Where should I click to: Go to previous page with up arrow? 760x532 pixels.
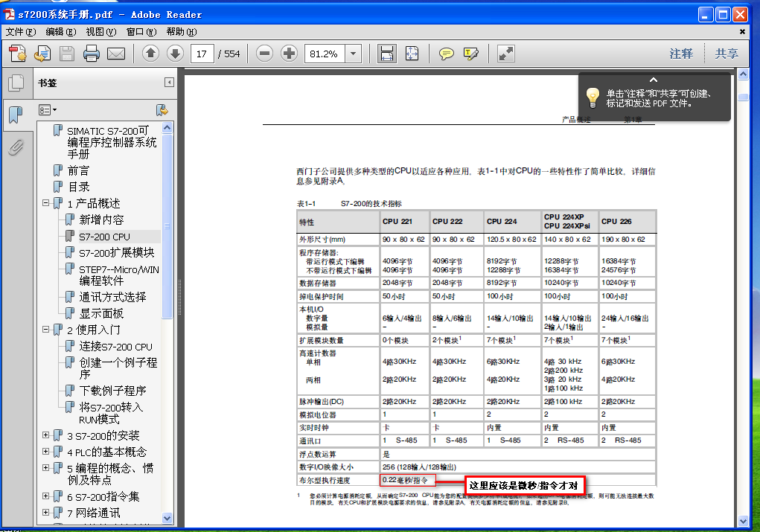click(151, 54)
